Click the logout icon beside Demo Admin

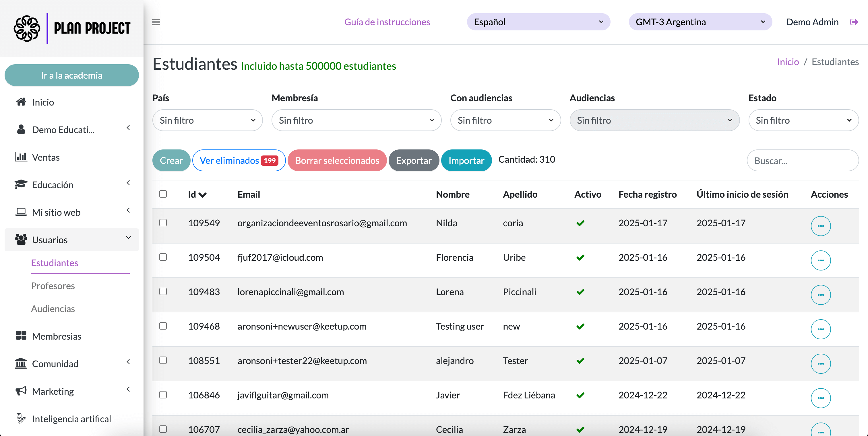[x=854, y=22]
